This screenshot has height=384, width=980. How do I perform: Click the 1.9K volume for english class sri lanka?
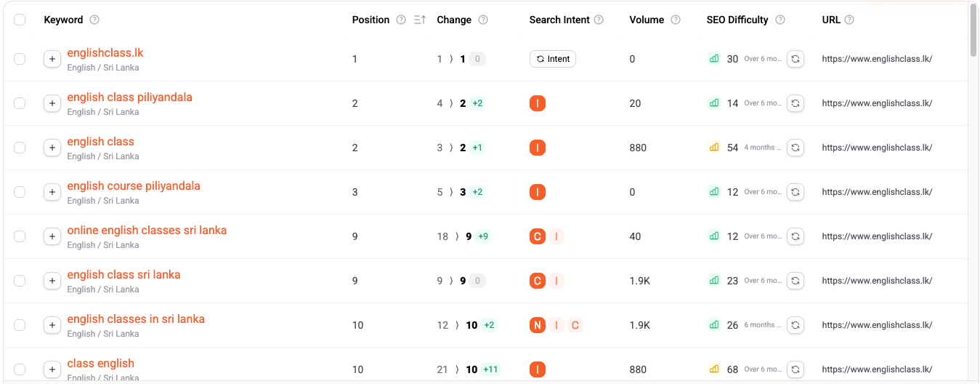click(x=640, y=281)
